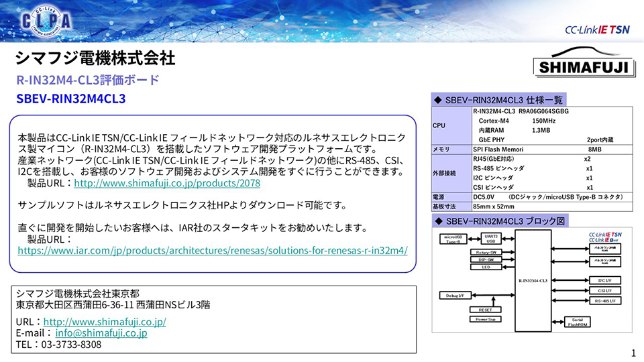Click the SBEV-RIN32M4CL3 仕様一覧 table header
Image resolution: width=644 pixels, height=362 pixels.
[x=498, y=100]
